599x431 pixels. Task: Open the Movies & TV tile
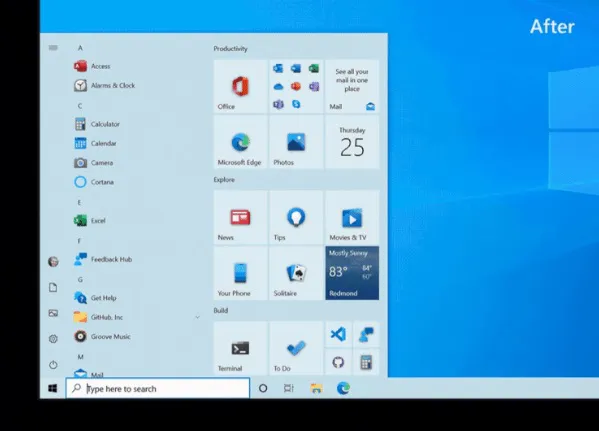pyautogui.click(x=352, y=217)
